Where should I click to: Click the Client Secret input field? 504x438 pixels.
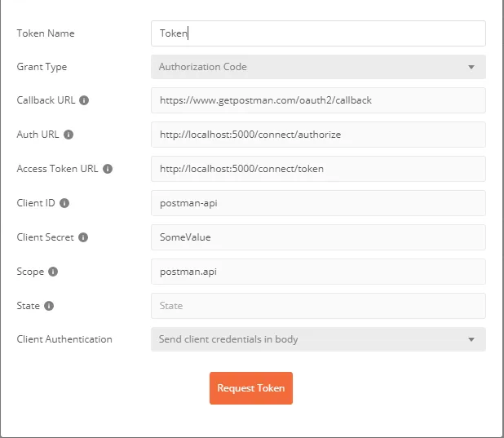pyautogui.click(x=318, y=237)
